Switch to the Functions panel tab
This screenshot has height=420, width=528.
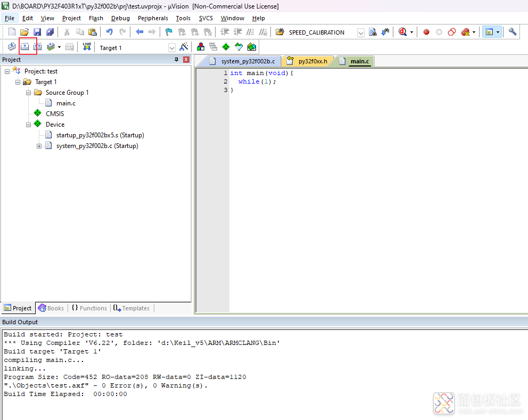(x=89, y=308)
